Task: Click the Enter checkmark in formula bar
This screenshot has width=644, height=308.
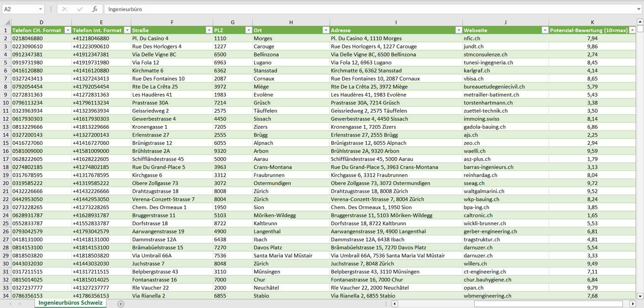Action: [x=80, y=9]
